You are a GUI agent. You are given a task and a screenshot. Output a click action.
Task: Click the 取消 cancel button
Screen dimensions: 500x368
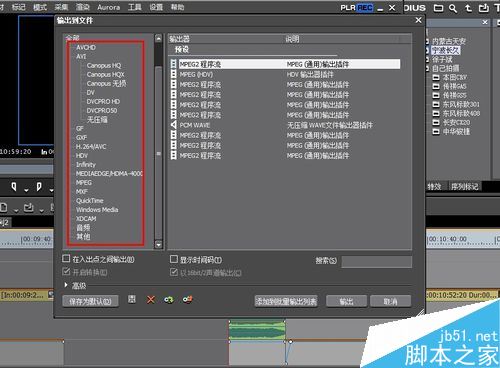(390, 301)
